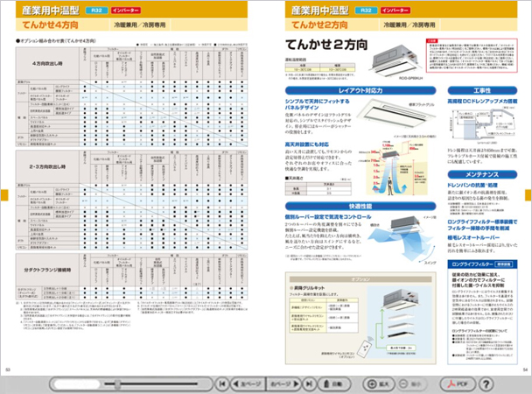The width and height of the screenshot is (532, 394).
Task: Open the catalog as PDF
Action: [458, 384]
